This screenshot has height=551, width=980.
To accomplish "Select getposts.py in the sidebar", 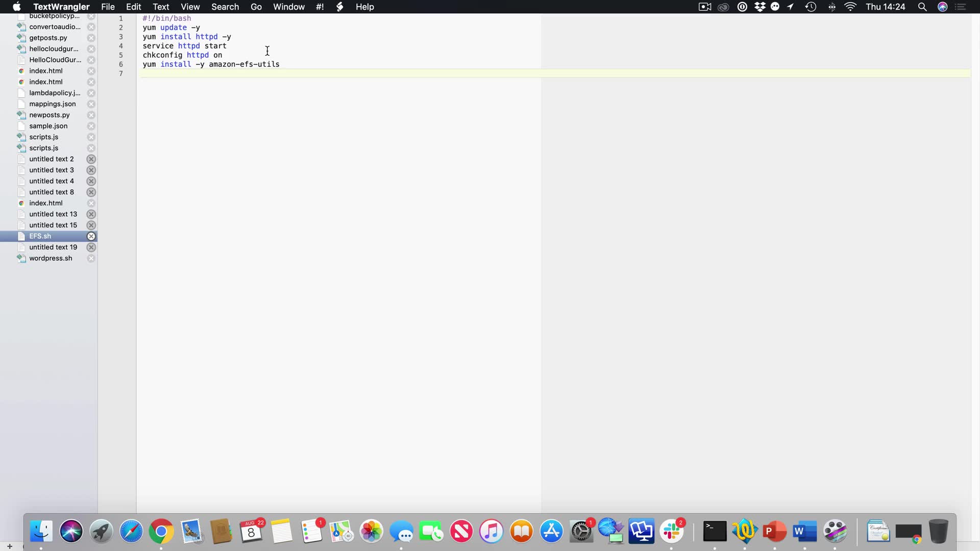I will pyautogui.click(x=48, y=38).
